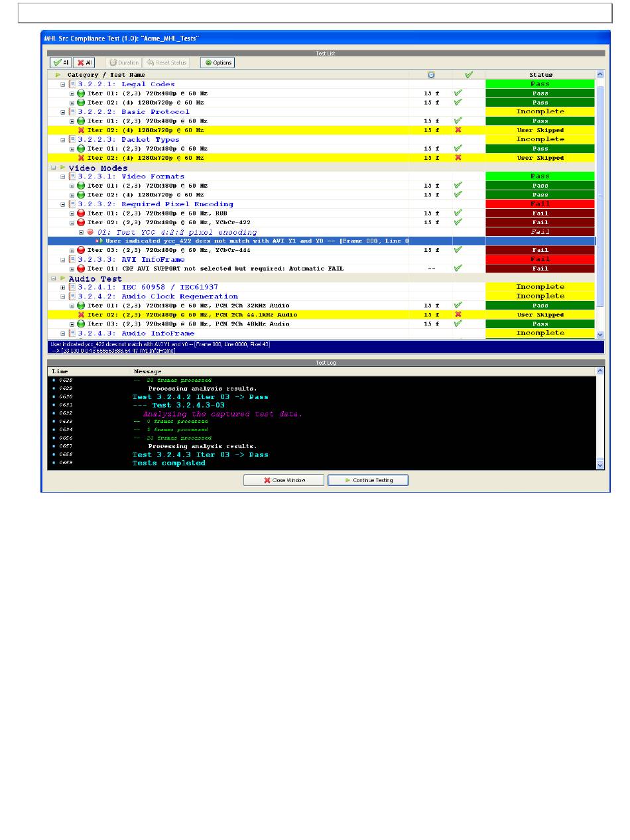630x840 pixels.
Task: Toggle the selection check for the RGB iteration
Action: (458, 213)
